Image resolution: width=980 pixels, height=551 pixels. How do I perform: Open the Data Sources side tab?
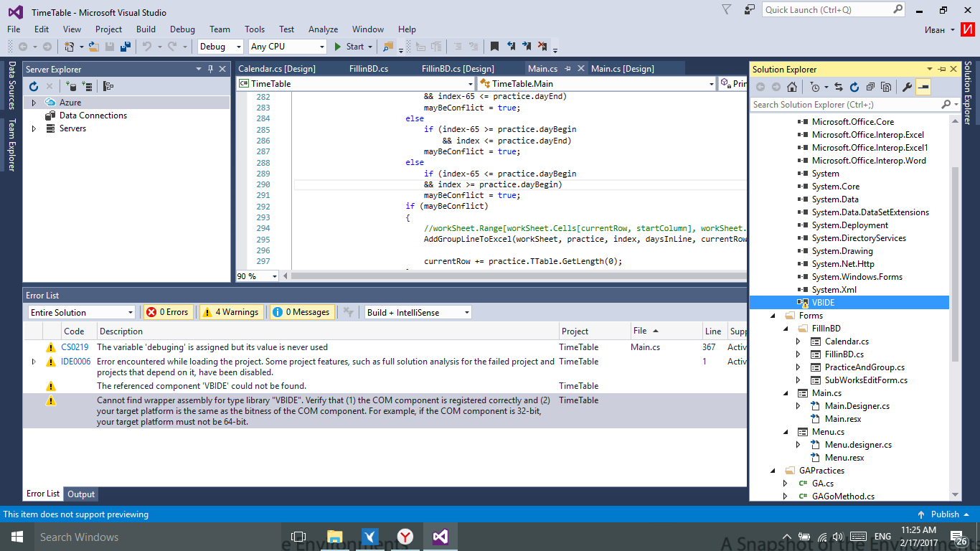[x=11, y=85]
